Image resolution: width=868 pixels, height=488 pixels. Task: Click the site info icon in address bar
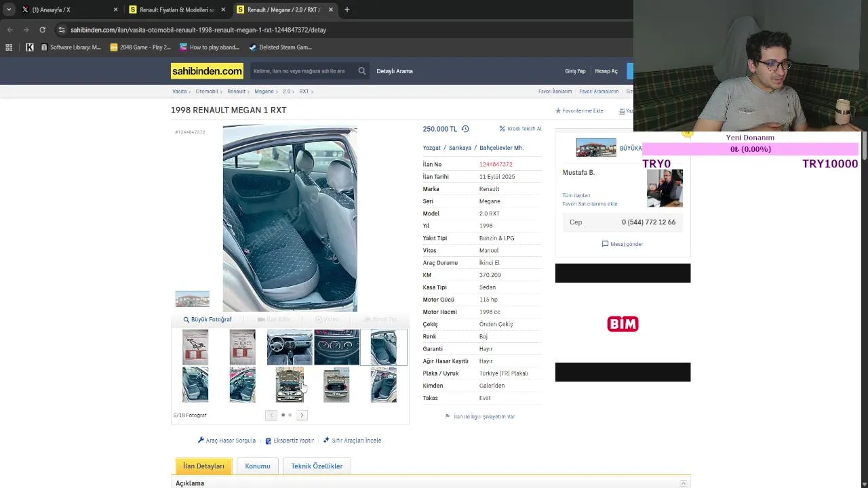coord(62,30)
